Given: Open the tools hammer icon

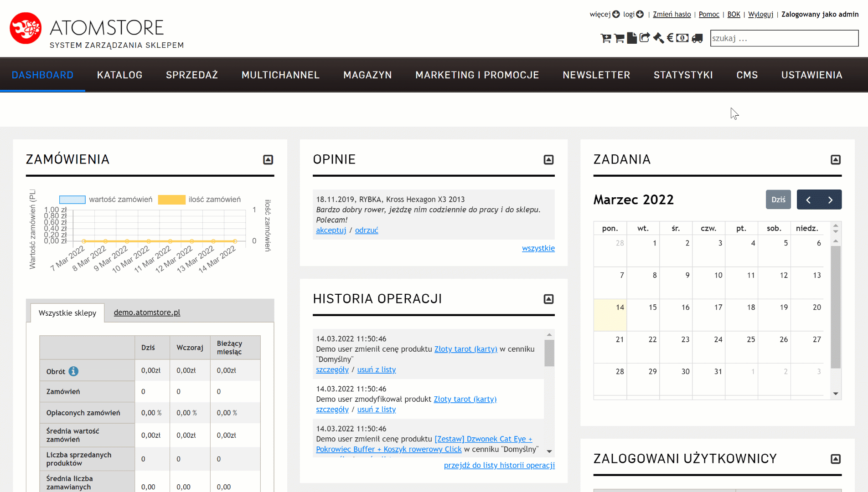Looking at the screenshot, I should click(658, 38).
